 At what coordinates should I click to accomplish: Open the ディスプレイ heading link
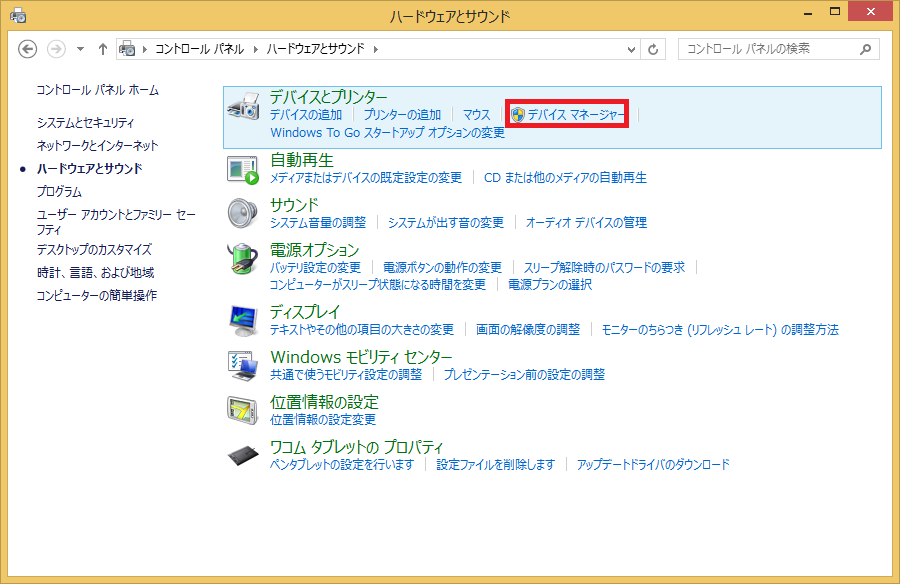coord(305,312)
